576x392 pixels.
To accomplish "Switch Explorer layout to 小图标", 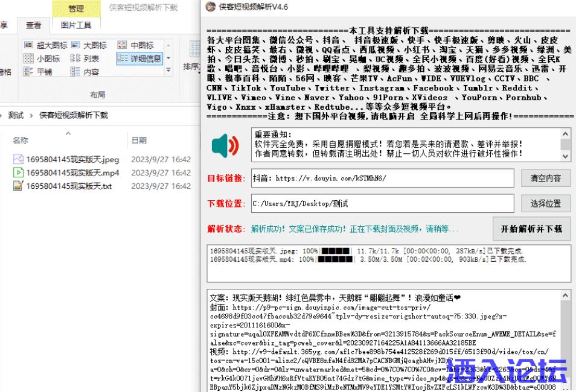I will pyautogui.click(x=42, y=58).
